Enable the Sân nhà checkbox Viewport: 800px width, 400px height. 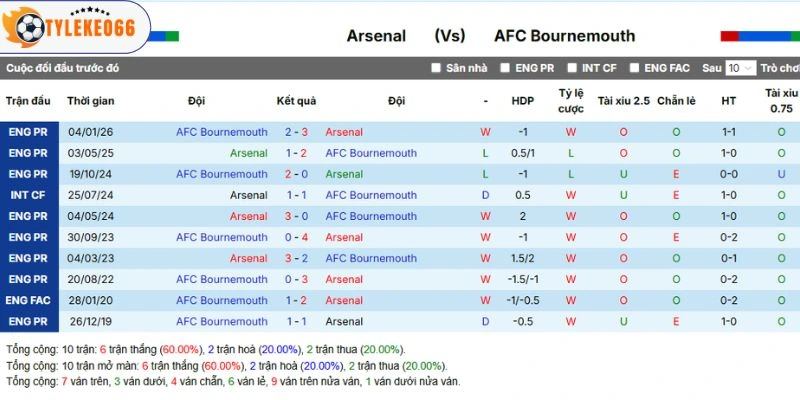click(x=436, y=68)
